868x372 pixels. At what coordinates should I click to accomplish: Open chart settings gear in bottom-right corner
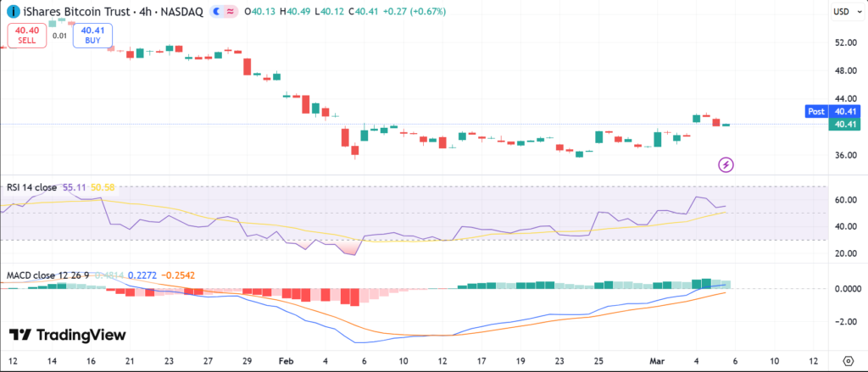click(848, 359)
